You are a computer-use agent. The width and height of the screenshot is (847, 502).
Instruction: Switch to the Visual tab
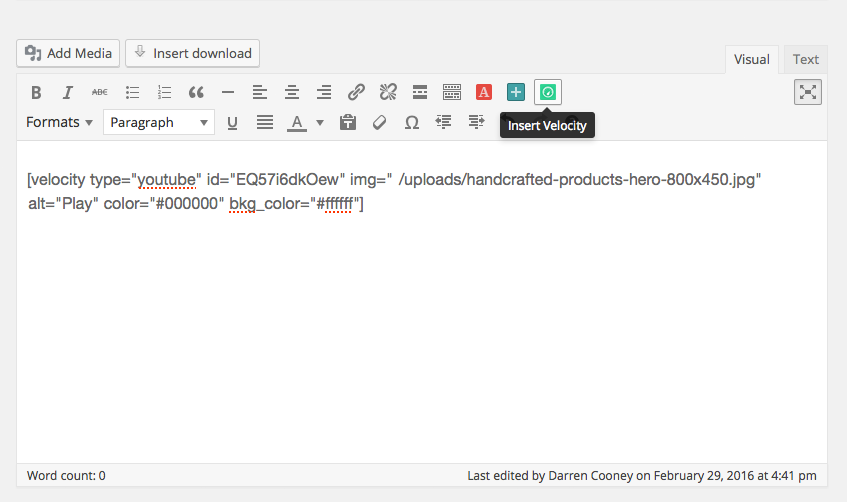tap(751, 59)
